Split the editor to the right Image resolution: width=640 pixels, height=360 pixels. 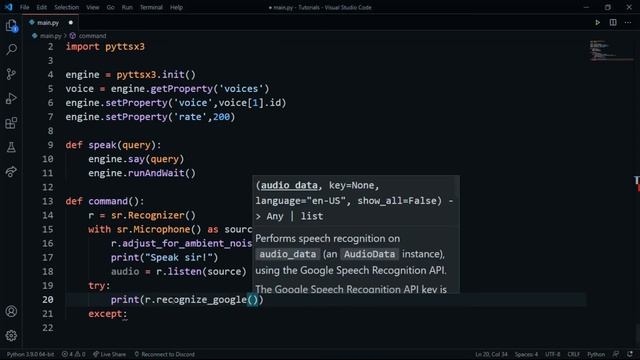point(613,22)
